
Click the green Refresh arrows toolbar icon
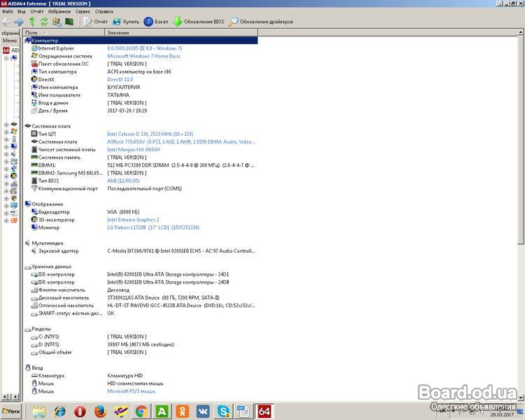[x=44, y=22]
